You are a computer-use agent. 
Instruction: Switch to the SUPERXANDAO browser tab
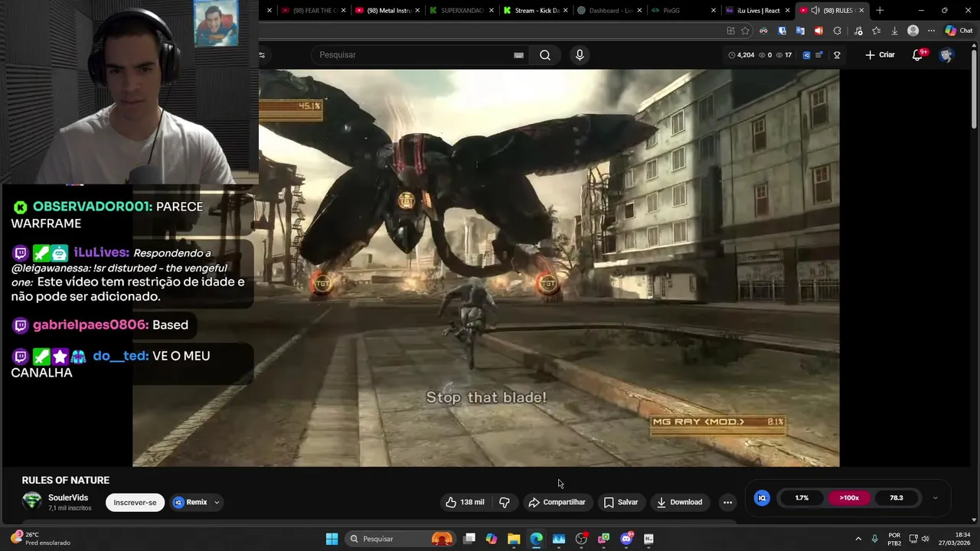(x=462, y=11)
